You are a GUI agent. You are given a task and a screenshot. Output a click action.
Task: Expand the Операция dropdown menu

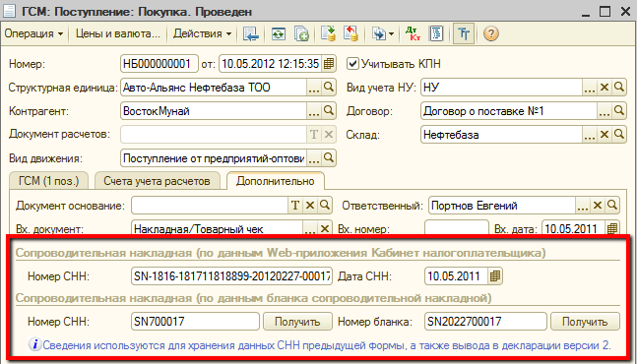click(x=33, y=33)
